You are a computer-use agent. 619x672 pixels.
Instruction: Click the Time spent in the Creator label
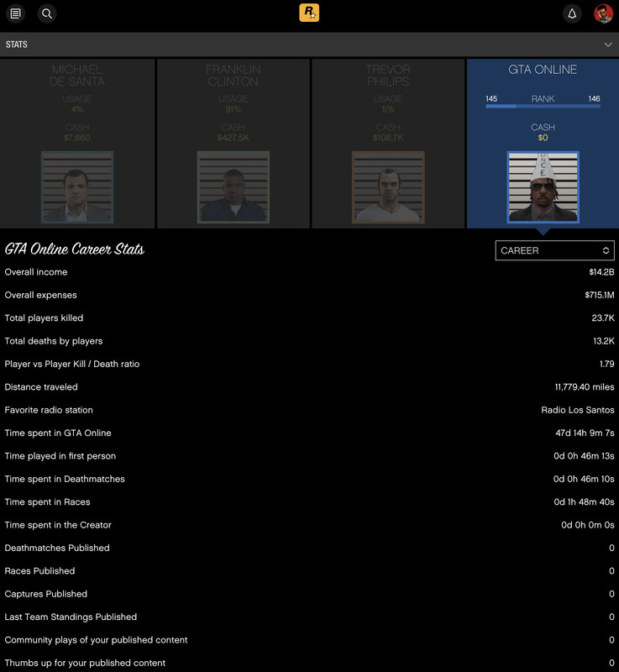[58, 525]
